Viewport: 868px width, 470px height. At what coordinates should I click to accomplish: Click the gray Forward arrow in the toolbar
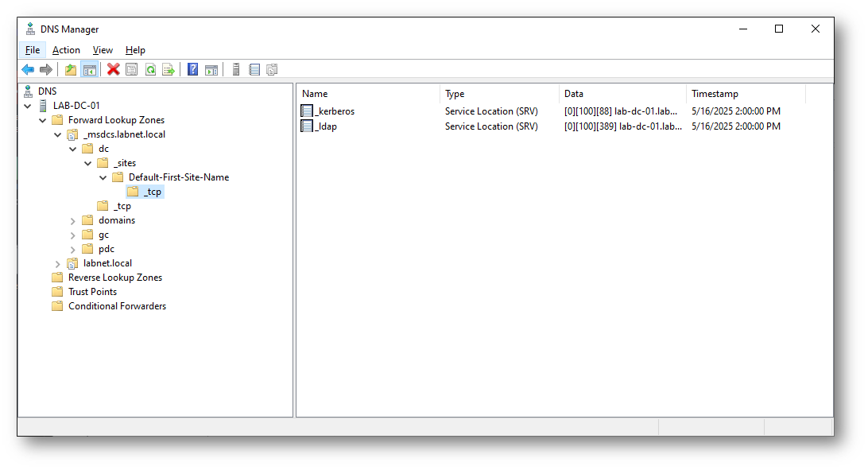46,70
